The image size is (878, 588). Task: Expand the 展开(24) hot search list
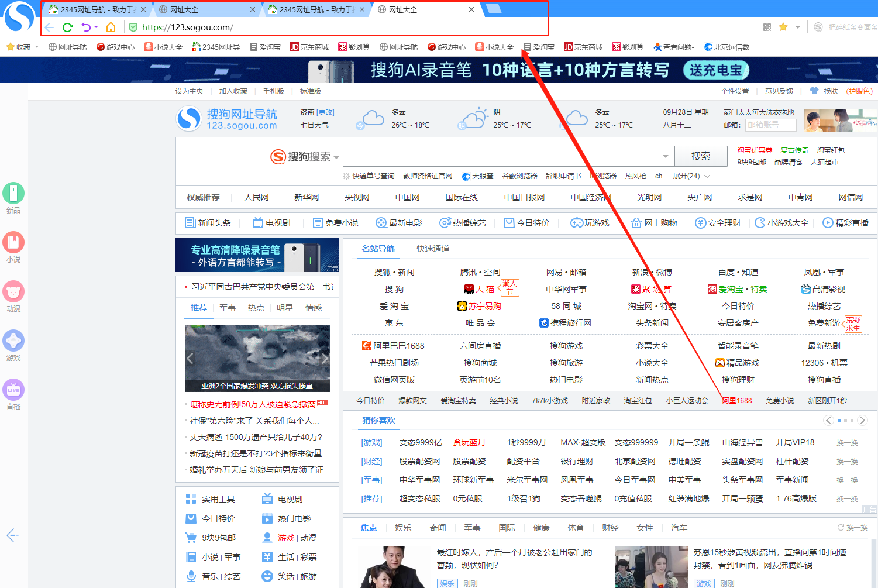point(691,176)
